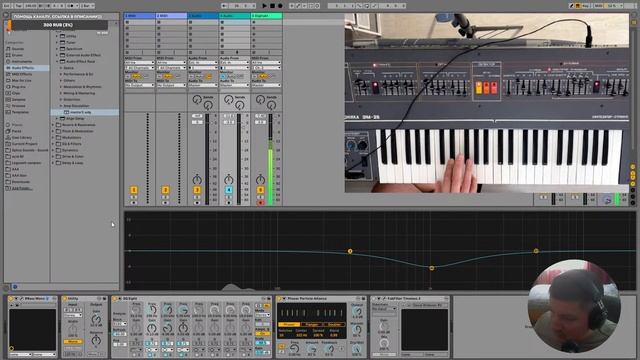This screenshot has height=360, width=640.
Task: Select Sounds category in browser
Action: (x=18, y=49)
